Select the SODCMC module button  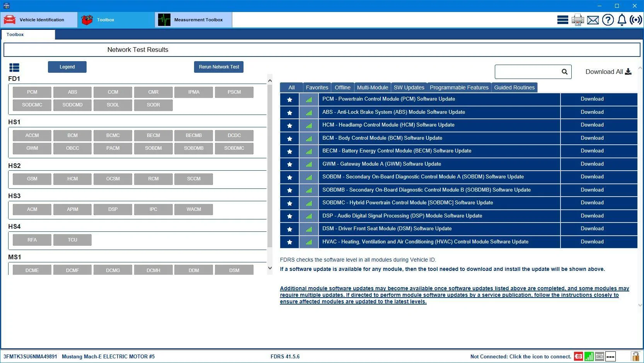(32, 105)
